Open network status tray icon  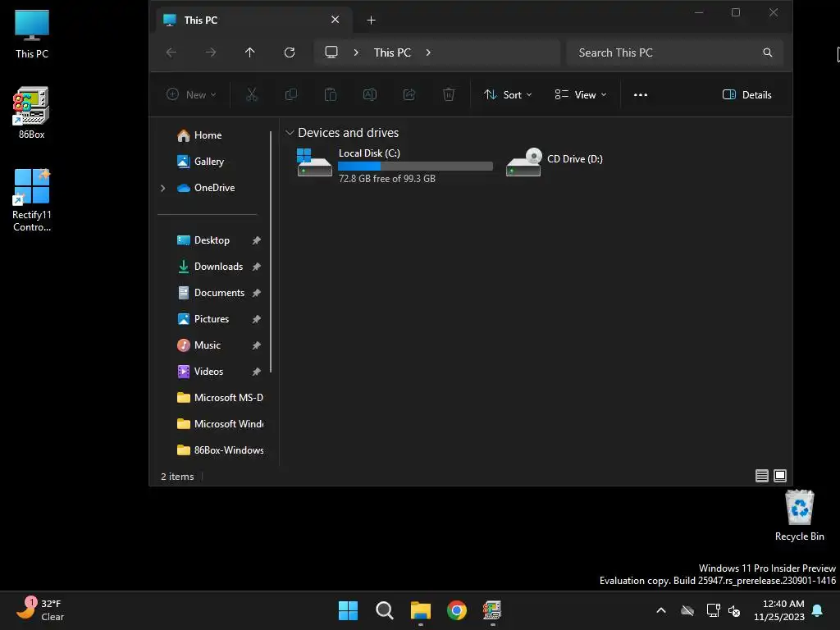[x=713, y=610]
